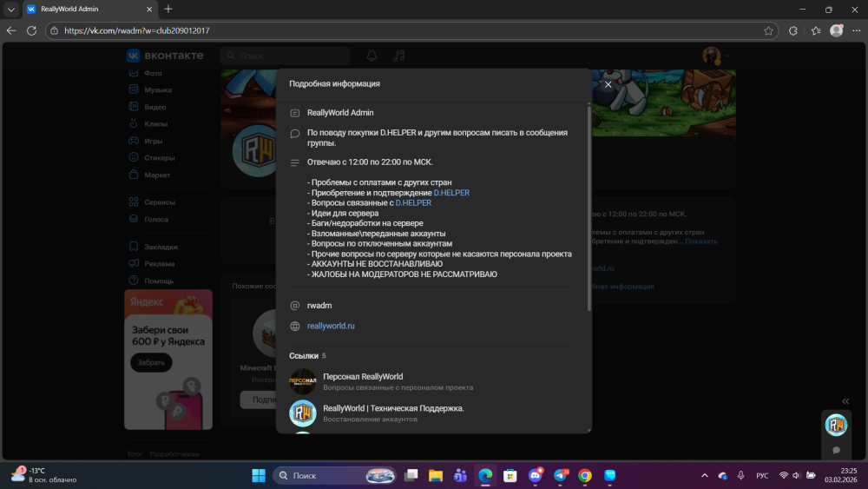
Task: Open the browser settings three-dots menu
Action: 857,30
